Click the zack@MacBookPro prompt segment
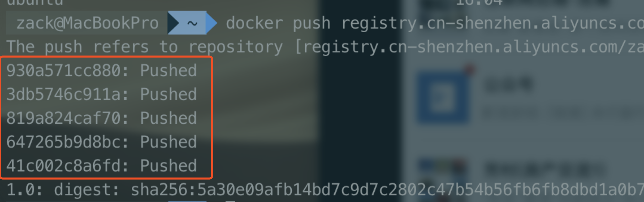Image resolution: width=644 pixels, height=202 pixels. [87, 23]
